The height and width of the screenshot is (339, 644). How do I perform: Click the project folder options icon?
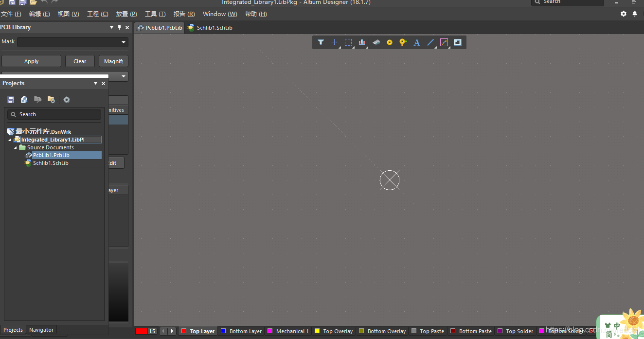coord(52,100)
